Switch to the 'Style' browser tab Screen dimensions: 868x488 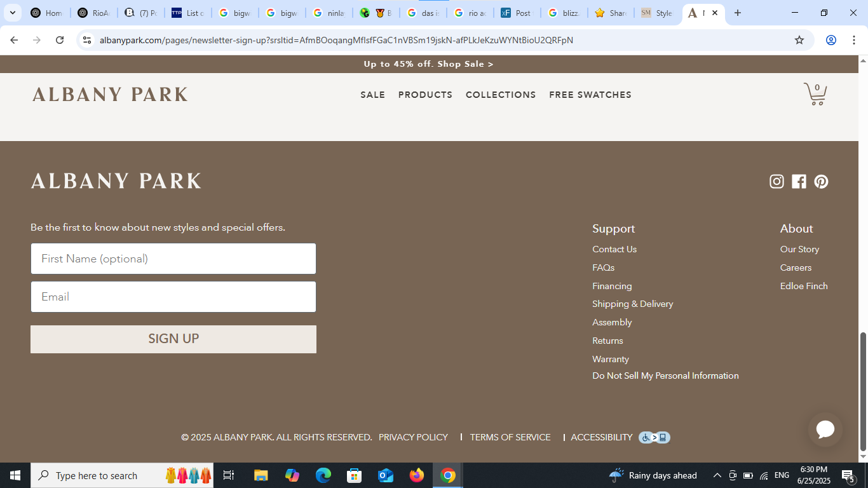(657, 13)
